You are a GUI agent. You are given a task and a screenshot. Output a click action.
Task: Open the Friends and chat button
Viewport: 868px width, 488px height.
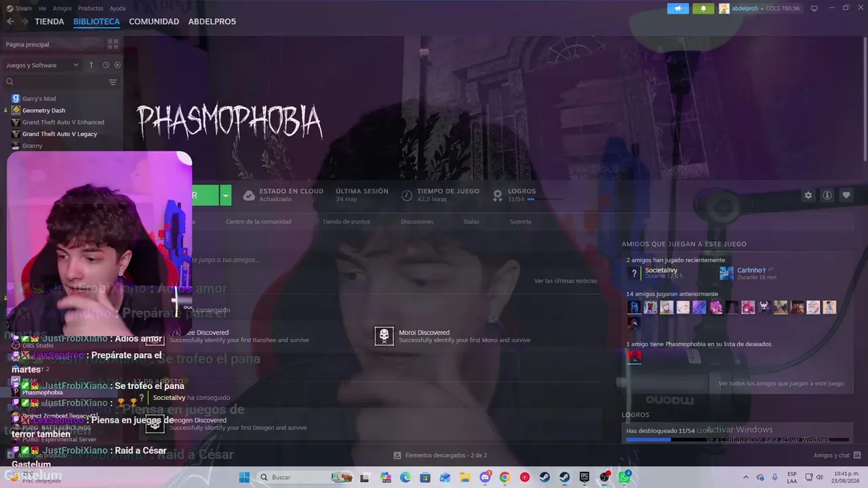837,455
